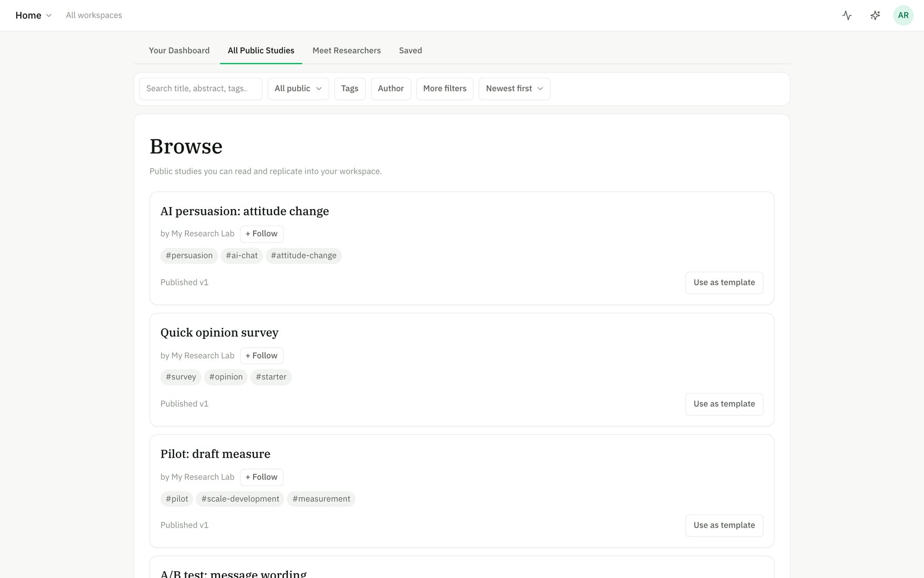The height and width of the screenshot is (578, 924).
Task: Select the All Public Studies tab
Action: pos(261,50)
